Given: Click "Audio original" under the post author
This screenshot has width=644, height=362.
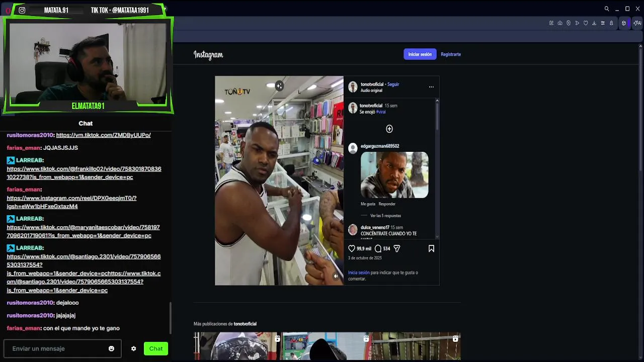Looking at the screenshot, I should [371, 90].
